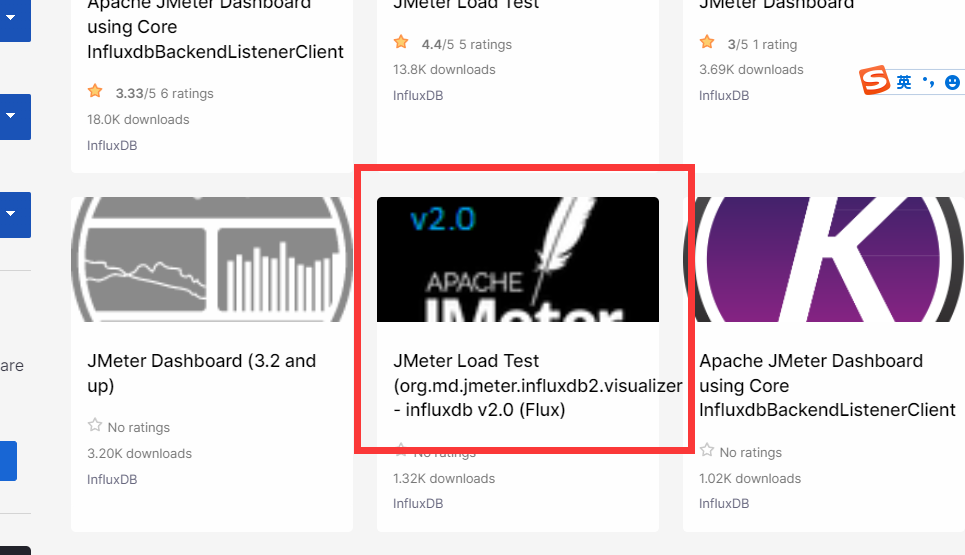Open the Sogou emoji smiley icon
Viewport: 965px width, 555px height.
point(952,82)
